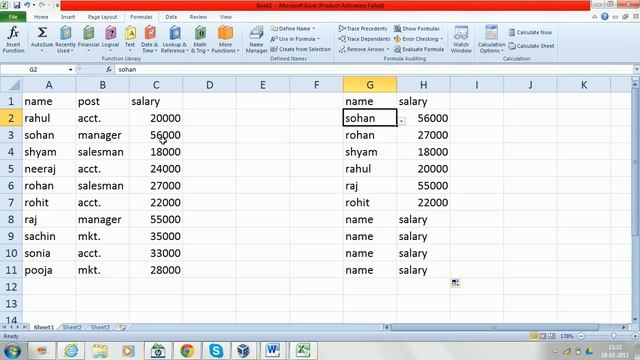Click the Insert Worksheet tab icon
Image resolution: width=640 pixels, height=360 pixels.
coord(122,327)
